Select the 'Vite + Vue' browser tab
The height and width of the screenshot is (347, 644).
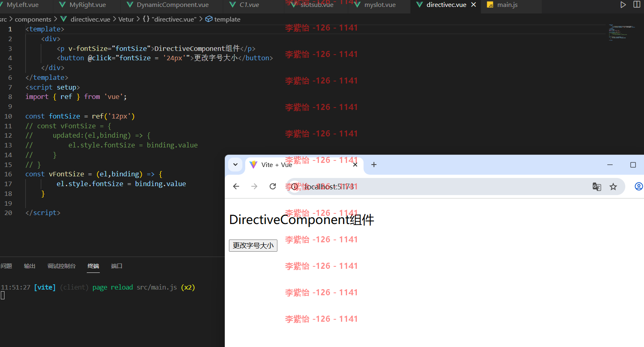tap(304, 165)
